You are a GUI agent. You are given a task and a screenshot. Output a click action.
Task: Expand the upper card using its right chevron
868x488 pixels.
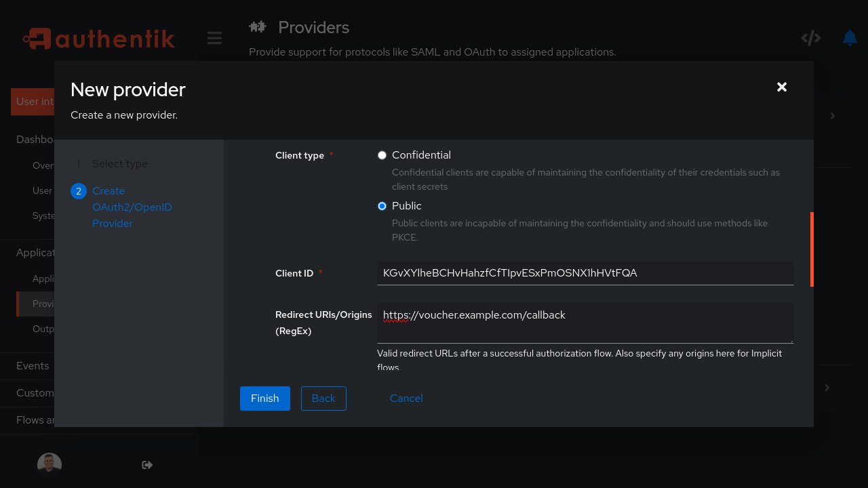click(x=832, y=115)
